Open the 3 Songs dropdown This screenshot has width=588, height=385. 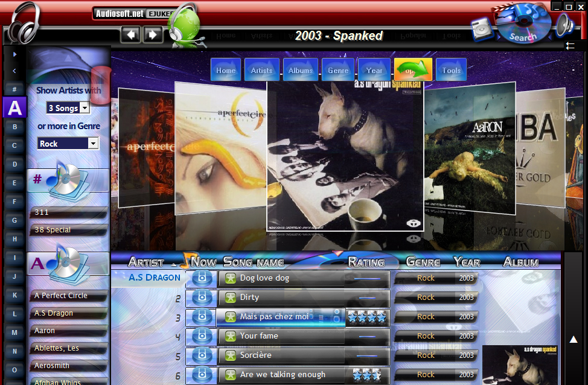point(85,108)
